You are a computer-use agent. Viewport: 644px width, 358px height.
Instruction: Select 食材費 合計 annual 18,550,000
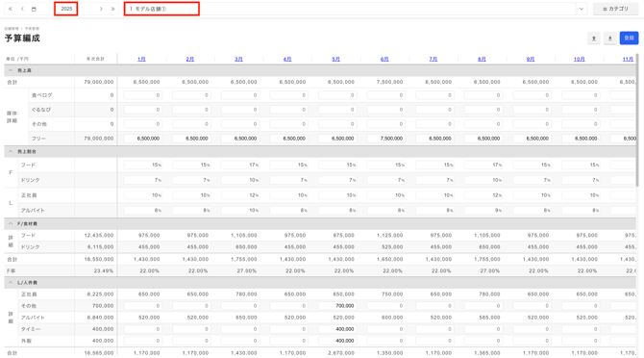tap(99, 259)
